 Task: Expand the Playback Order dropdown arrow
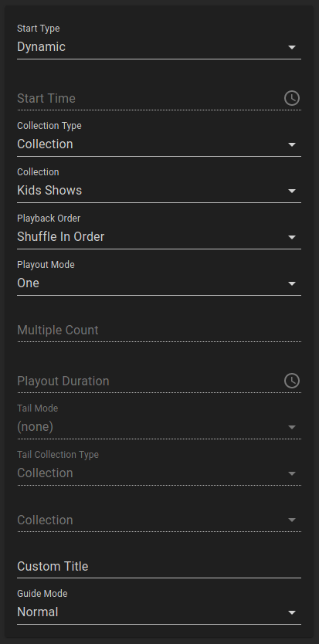(x=292, y=237)
